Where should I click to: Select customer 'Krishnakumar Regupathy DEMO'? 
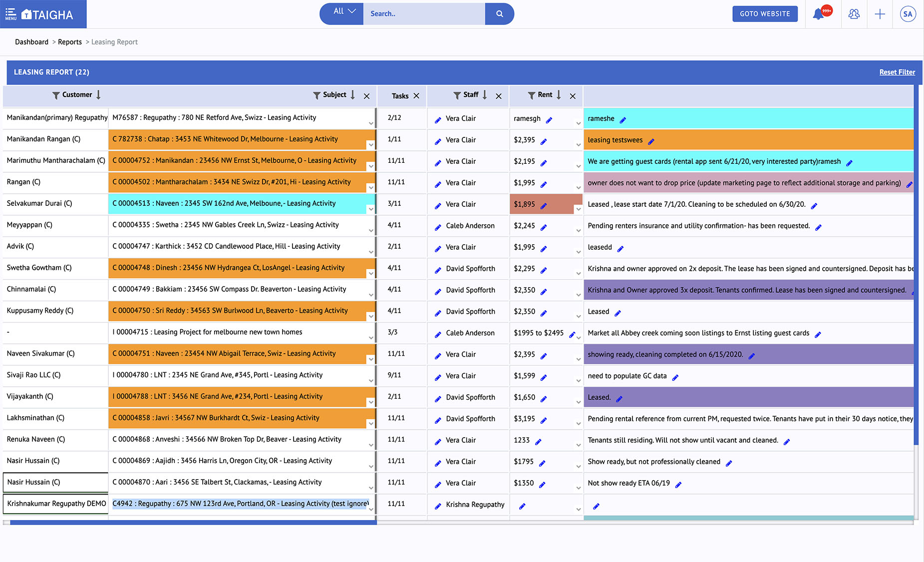(x=56, y=504)
